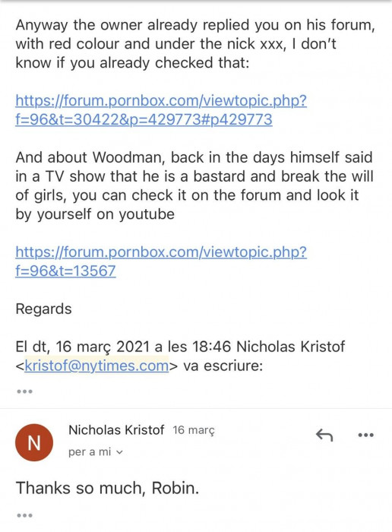Show trimmed content below the kristof@nytimes.com line
This screenshot has width=392, height=532.
tap(24, 391)
